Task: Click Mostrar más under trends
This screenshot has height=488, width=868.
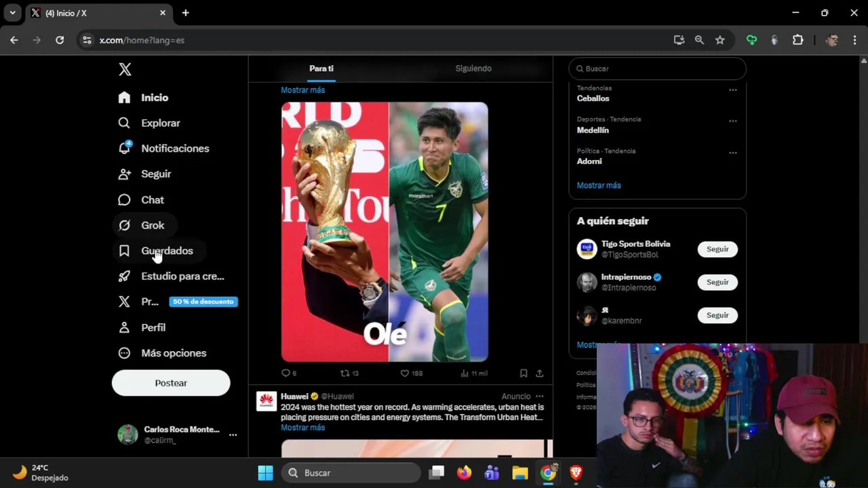Action: 599,185
